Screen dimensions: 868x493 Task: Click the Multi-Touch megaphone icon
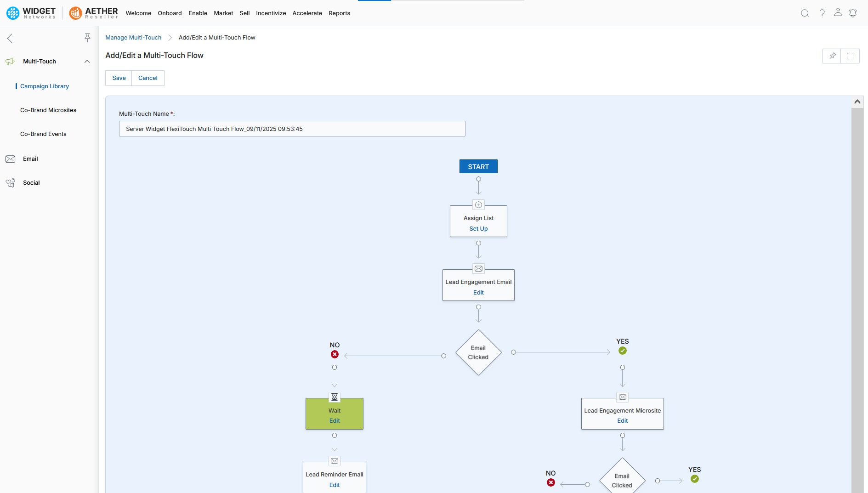(x=10, y=61)
